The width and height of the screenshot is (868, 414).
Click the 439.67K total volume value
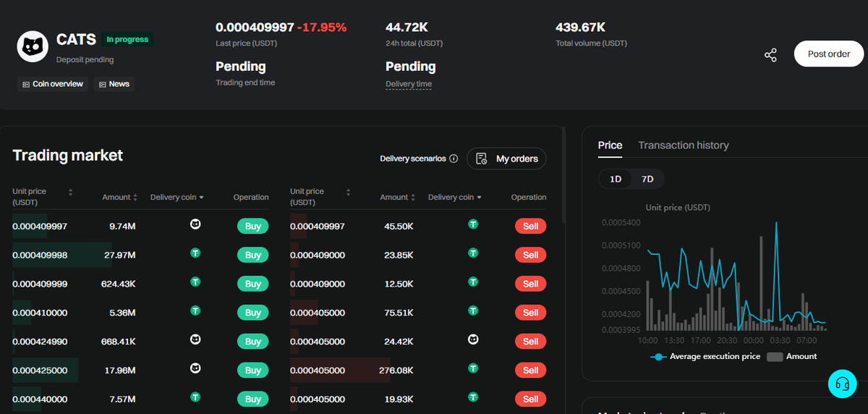coord(580,28)
